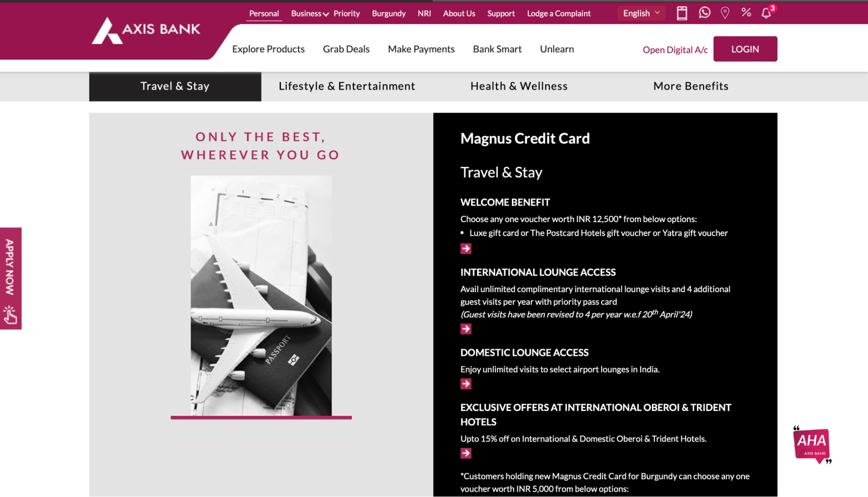Open the More Benefits tab
Image resolution: width=868 pixels, height=497 pixels.
[x=691, y=86]
